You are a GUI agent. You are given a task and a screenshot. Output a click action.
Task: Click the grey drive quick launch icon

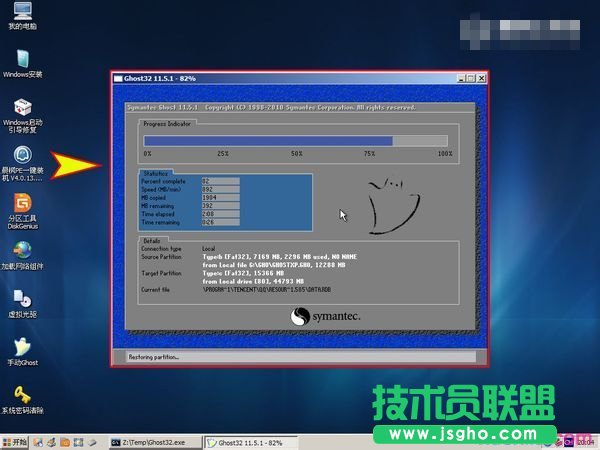92,442
